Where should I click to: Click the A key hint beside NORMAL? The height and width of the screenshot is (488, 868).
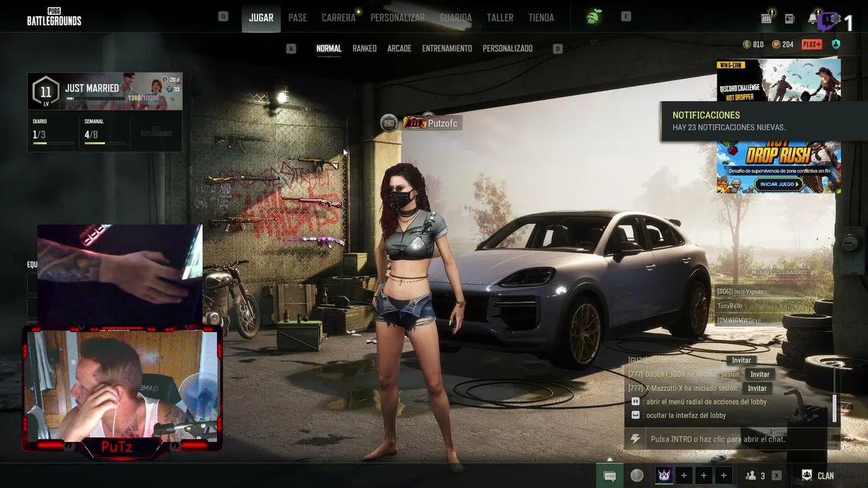pyautogui.click(x=291, y=49)
